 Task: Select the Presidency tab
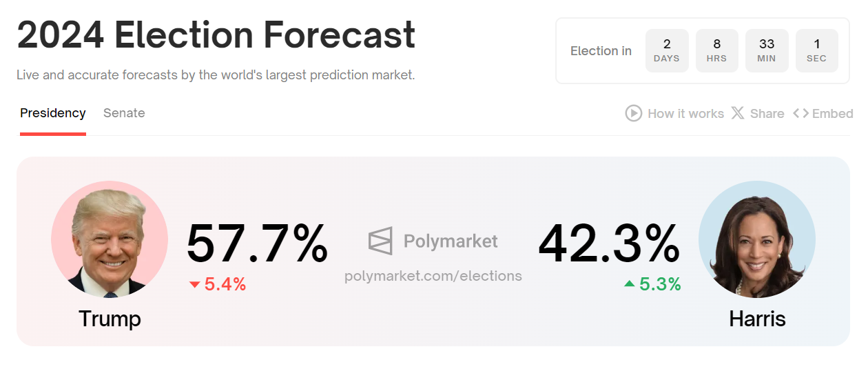(x=53, y=113)
